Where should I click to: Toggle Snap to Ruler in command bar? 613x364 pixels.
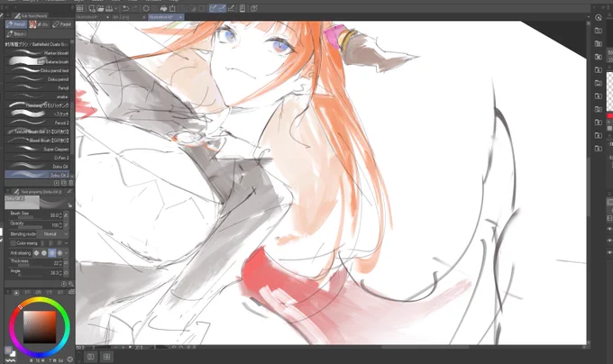[x=213, y=8]
